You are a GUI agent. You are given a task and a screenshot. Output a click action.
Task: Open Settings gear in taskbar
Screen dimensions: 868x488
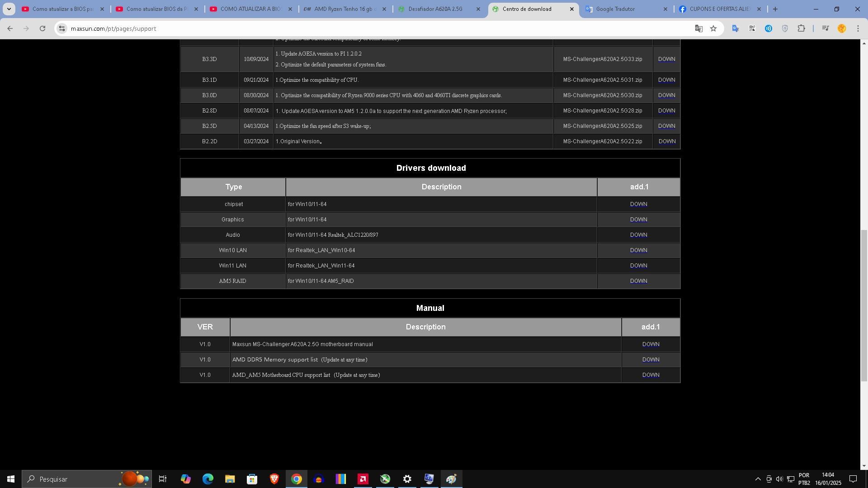click(407, 479)
